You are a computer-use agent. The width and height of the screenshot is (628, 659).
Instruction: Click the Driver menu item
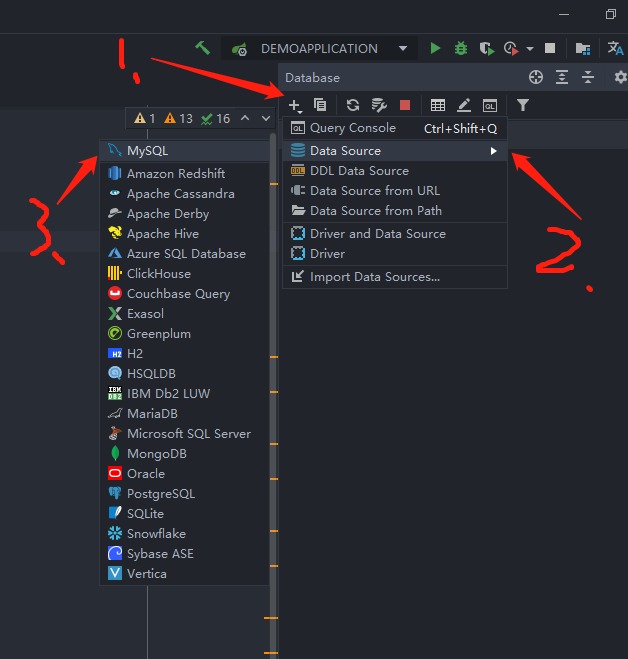click(x=395, y=254)
